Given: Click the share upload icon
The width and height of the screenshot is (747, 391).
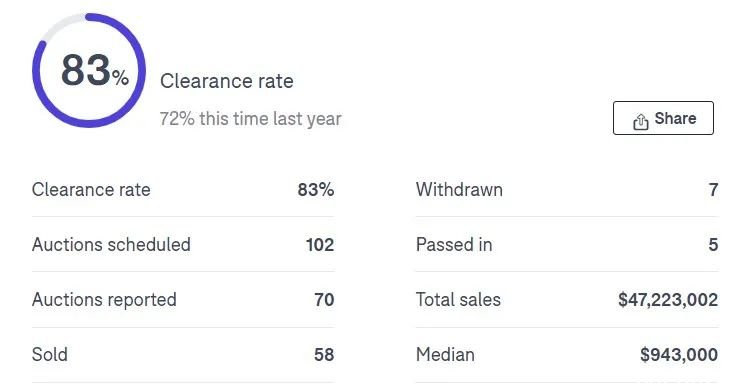Looking at the screenshot, I should point(641,122).
